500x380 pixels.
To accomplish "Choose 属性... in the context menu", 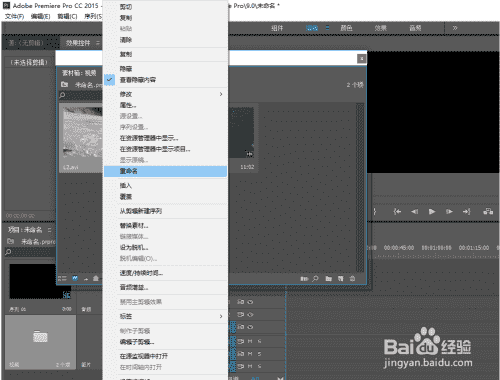I will pos(166,105).
